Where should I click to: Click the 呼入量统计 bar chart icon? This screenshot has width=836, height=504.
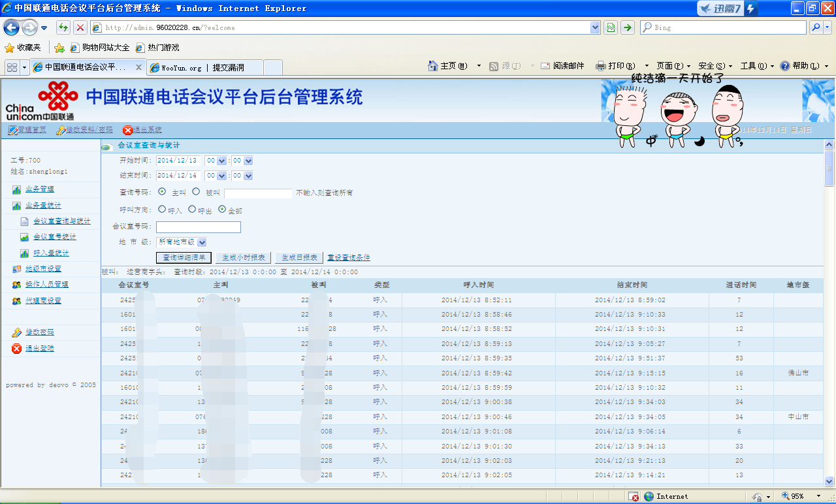(x=24, y=253)
